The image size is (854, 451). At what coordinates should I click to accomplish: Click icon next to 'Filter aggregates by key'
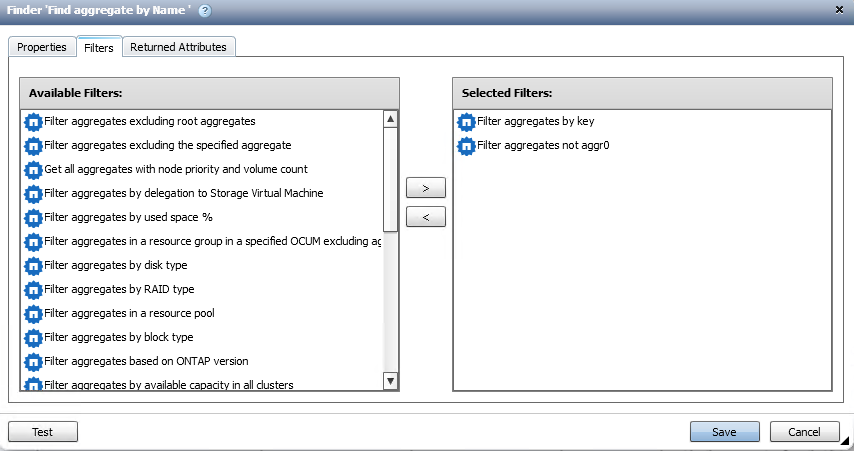click(466, 122)
